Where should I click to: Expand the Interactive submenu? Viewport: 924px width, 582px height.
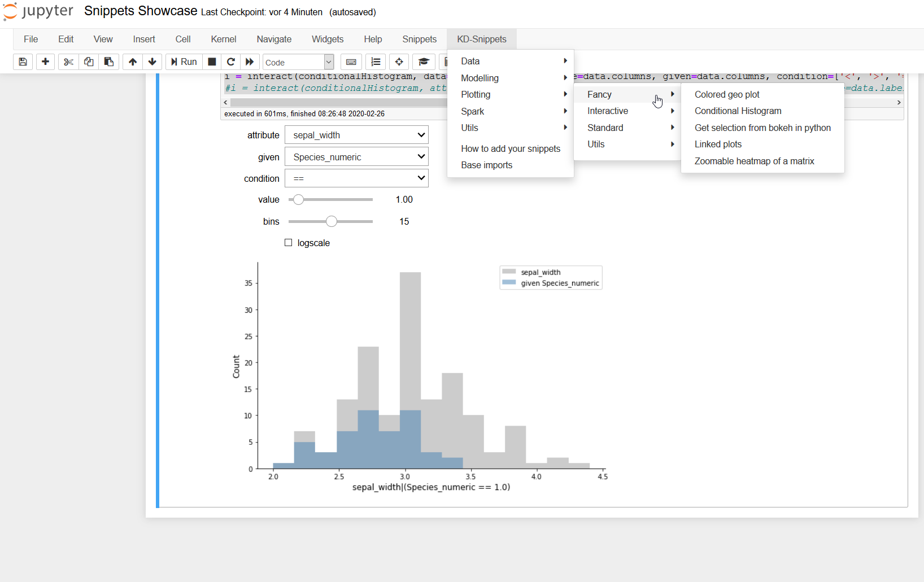point(627,111)
